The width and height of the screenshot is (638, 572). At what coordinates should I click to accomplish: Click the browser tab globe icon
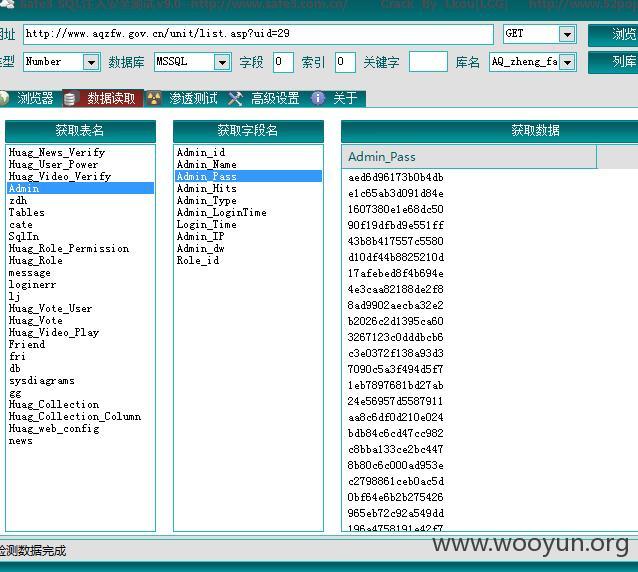coord(4,98)
